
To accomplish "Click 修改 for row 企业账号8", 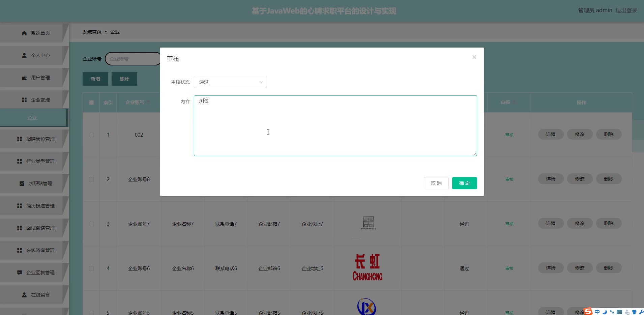I will tap(580, 179).
